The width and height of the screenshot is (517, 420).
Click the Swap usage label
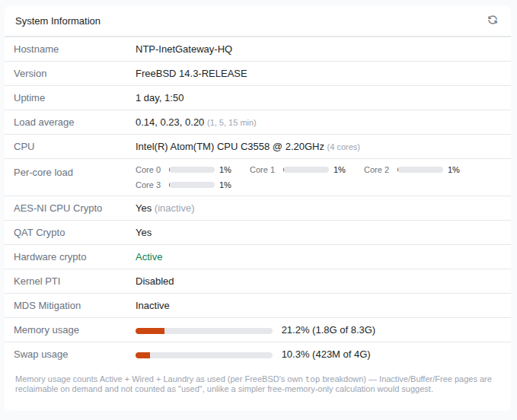tap(41, 355)
